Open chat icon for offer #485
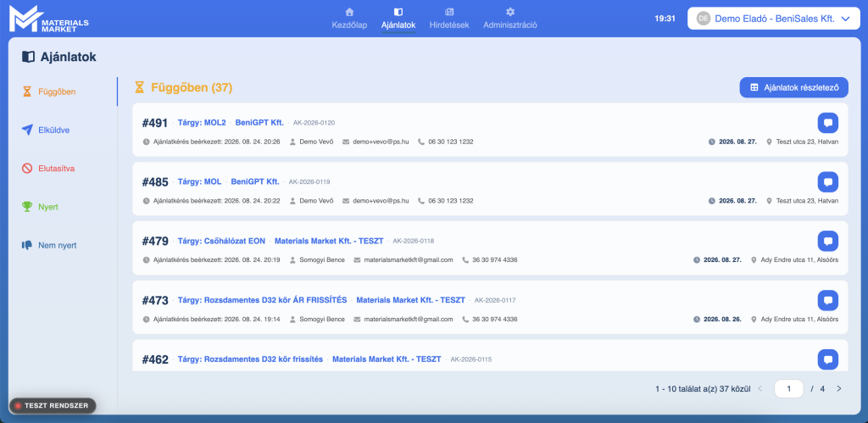Screen dimensions: 868x423 [x=827, y=181]
